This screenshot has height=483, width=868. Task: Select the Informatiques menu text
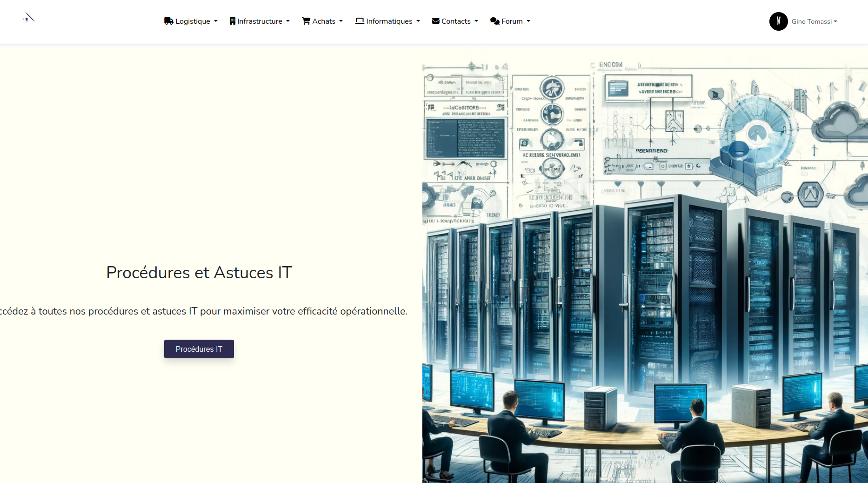389,21
